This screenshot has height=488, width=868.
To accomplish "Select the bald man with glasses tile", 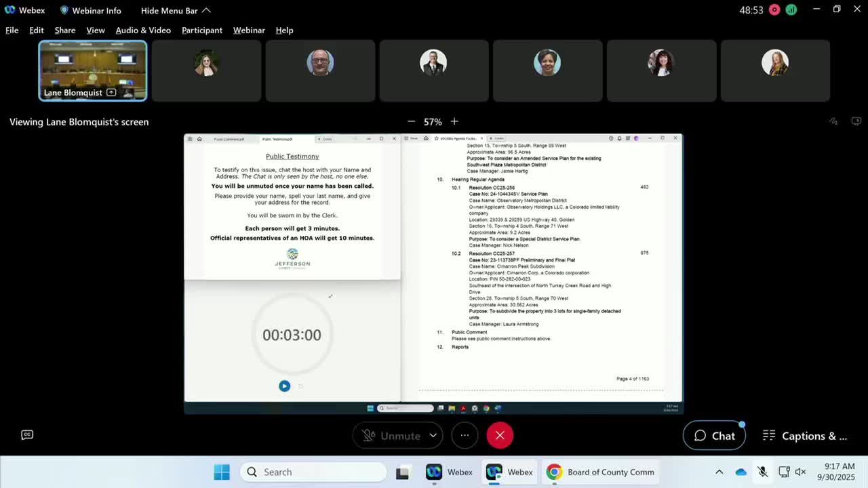I will coord(320,71).
